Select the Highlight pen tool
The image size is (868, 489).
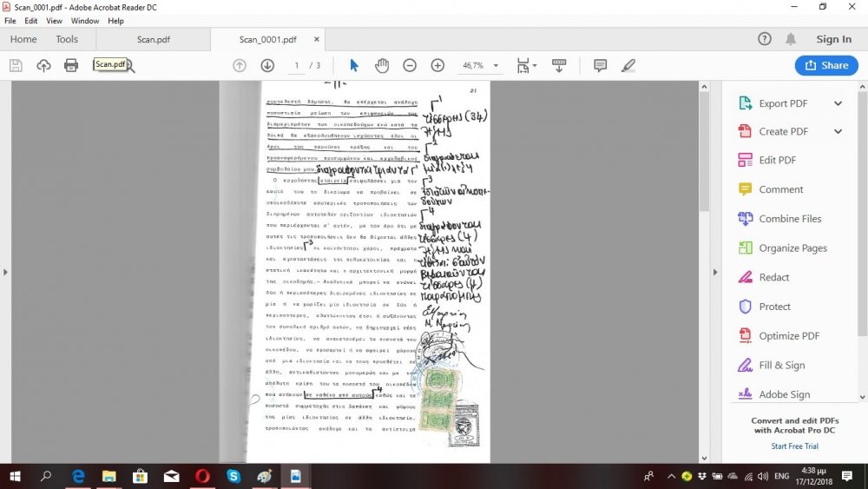(628, 65)
